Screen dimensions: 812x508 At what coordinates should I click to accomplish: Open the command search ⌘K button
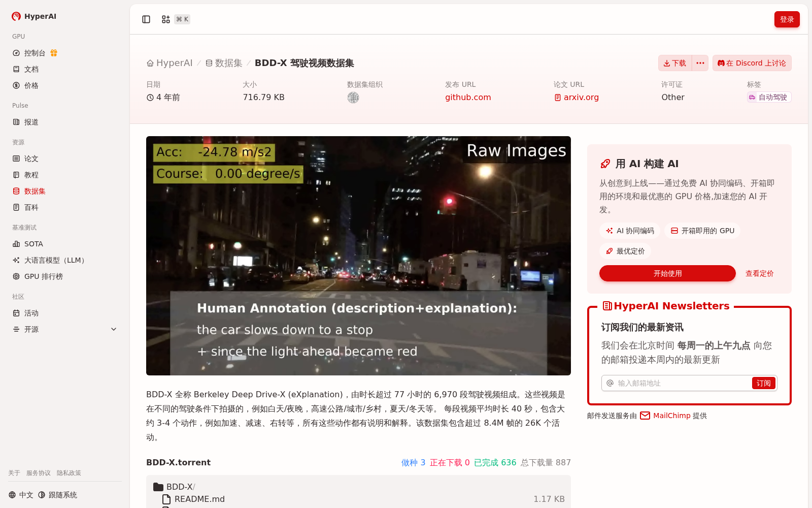coord(175,19)
